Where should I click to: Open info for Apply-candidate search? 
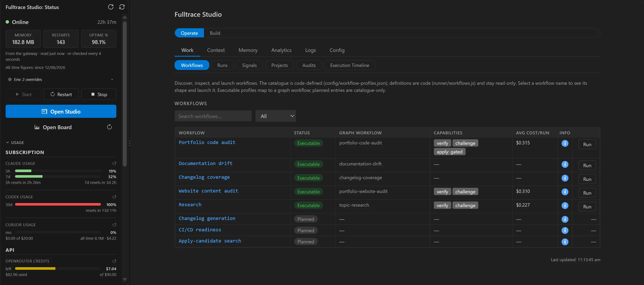(x=565, y=242)
